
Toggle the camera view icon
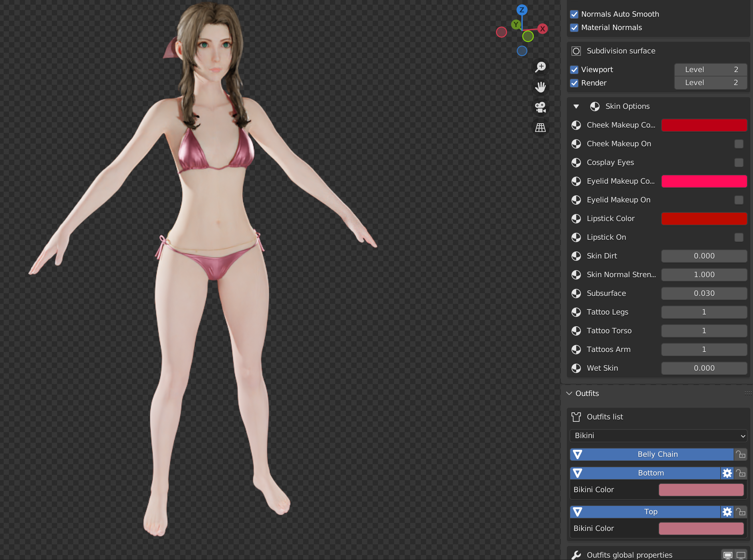point(540,108)
